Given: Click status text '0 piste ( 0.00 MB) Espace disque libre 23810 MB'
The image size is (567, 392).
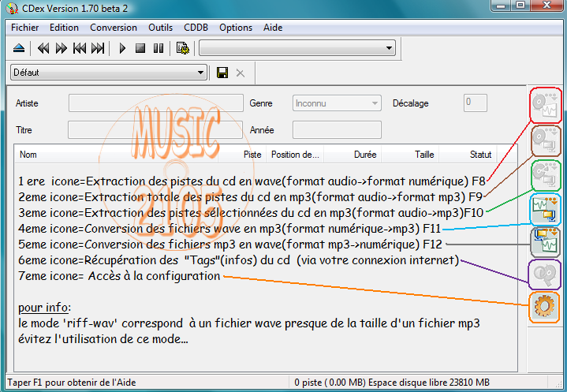Looking at the screenshot, I should coord(392,383).
